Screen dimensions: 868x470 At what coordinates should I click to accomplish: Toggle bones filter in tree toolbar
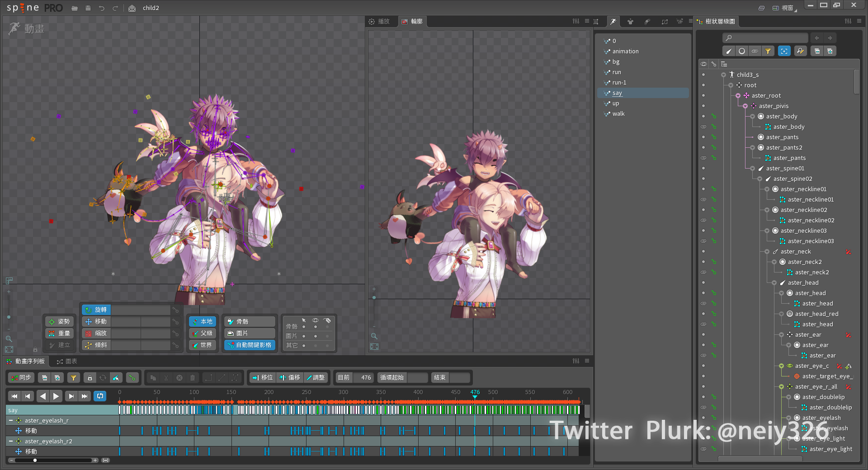[729, 51]
